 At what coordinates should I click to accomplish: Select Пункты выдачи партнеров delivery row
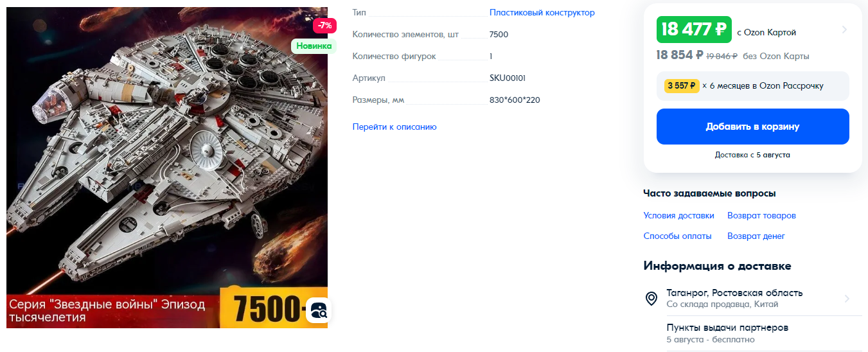pyautogui.click(x=752, y=333)
